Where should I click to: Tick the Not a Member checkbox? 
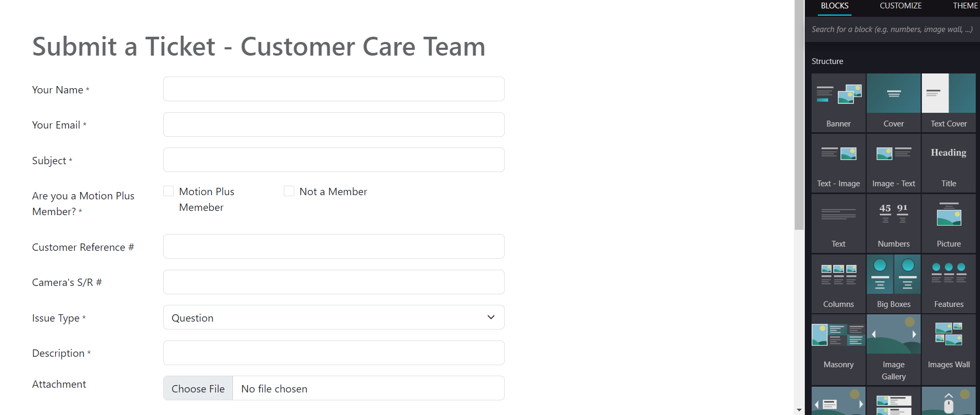[x=289, y=191]
